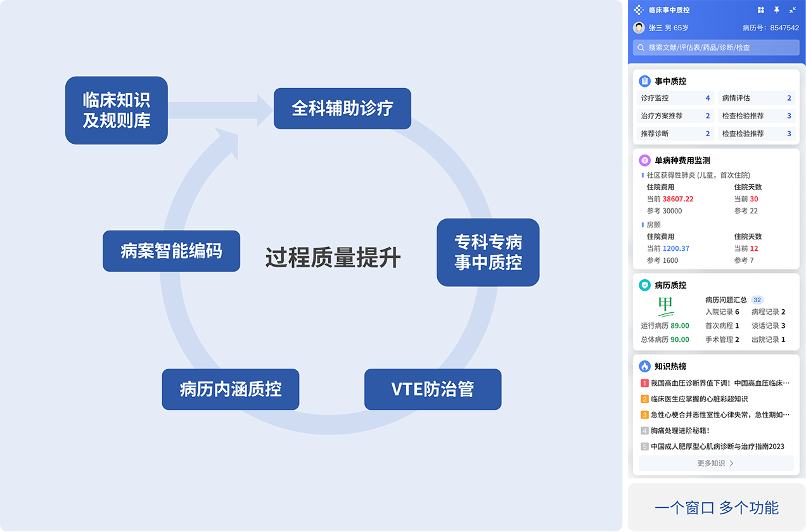Screen dimensions: 806x532
Task: Collapse the panel using the shrink arrows icon
Action: [793, 10]
